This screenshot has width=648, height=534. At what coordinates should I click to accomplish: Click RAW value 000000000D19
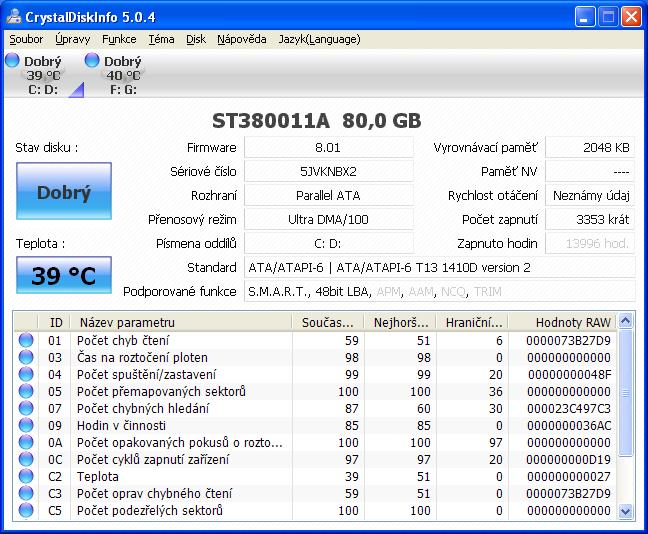pyautogui.click(x=568, y=459)
